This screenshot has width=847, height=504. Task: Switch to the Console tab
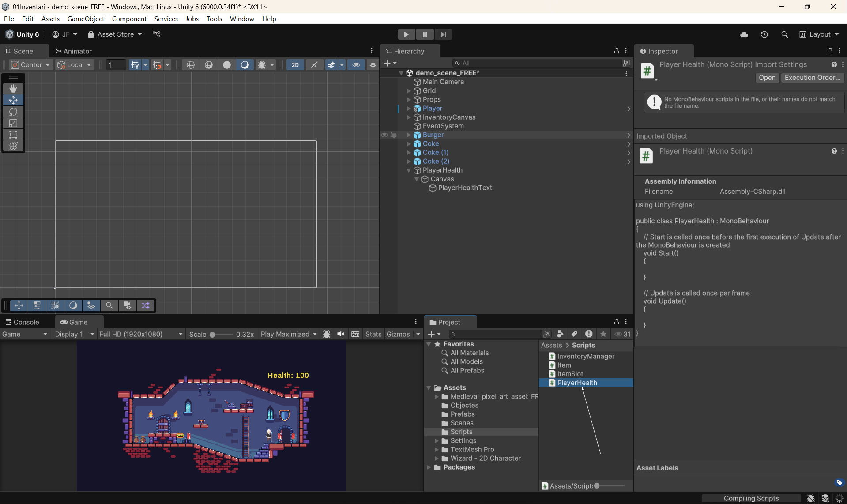tap(22, 322)
